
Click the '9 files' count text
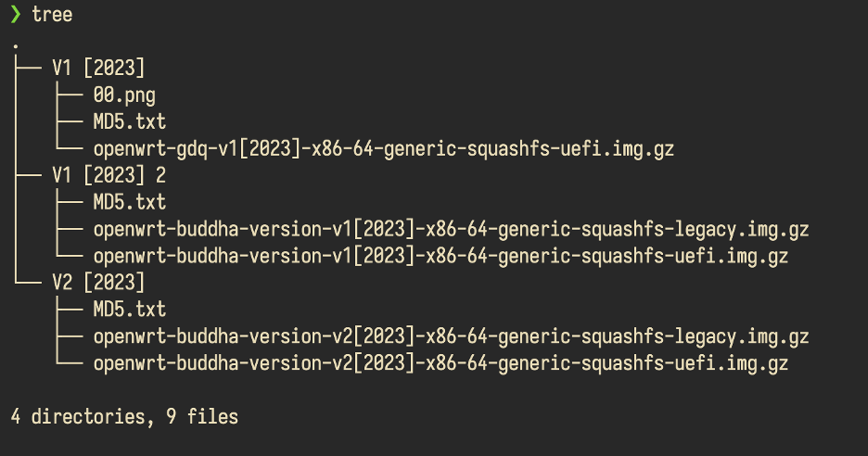[x=202, y=416]
